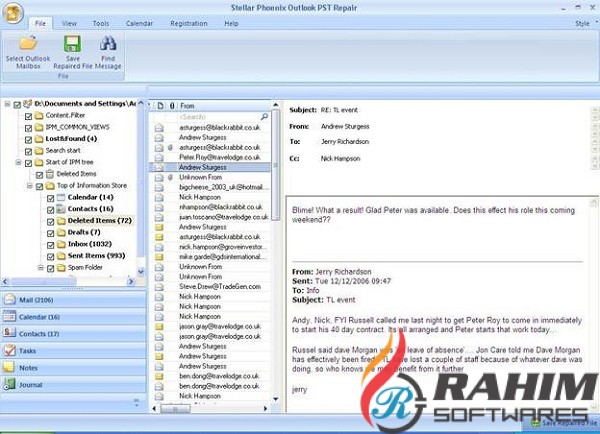Click the message list vertical scrollbar thumb
This screenshot has height=434, width=600.
[275, 165]
